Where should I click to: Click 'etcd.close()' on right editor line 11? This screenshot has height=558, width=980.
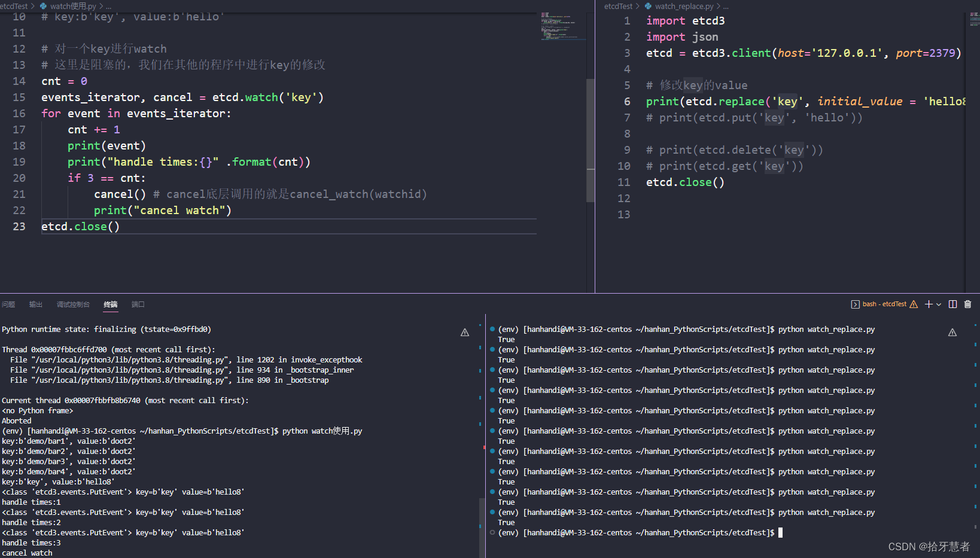tap(685, 182)
